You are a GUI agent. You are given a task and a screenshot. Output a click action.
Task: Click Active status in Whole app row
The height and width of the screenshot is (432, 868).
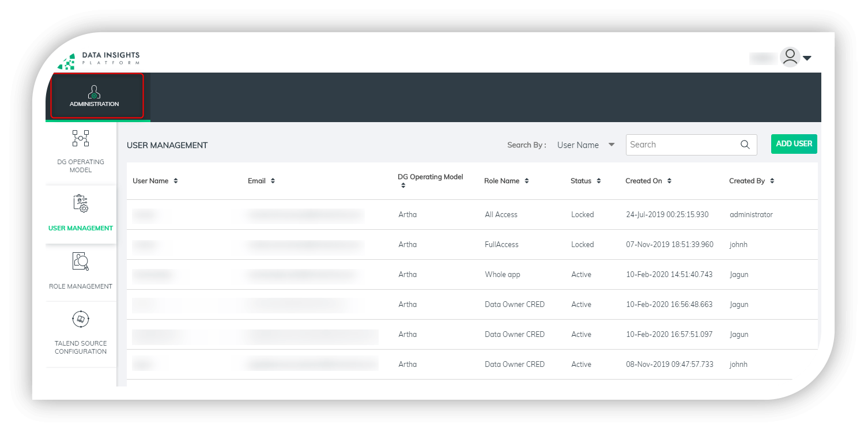point(582,274)
